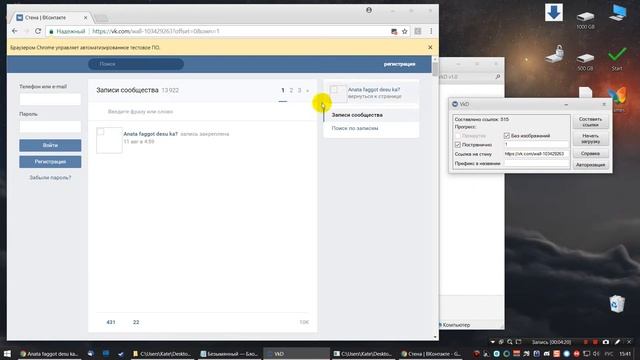Screen dimensions: 640x360
Task: Open the Забыли пароль? link
Action: pyautogui.click(x=50, y=178)
